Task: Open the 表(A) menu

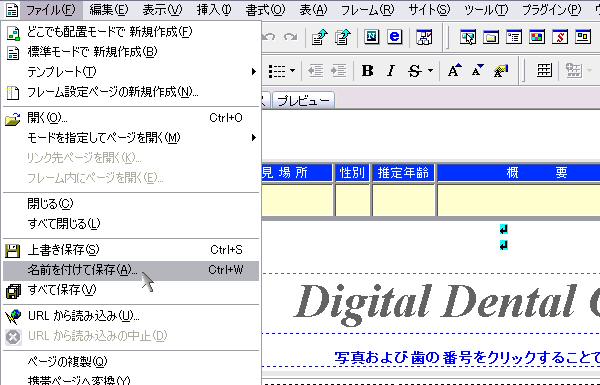Action: [x=313, y=10]
